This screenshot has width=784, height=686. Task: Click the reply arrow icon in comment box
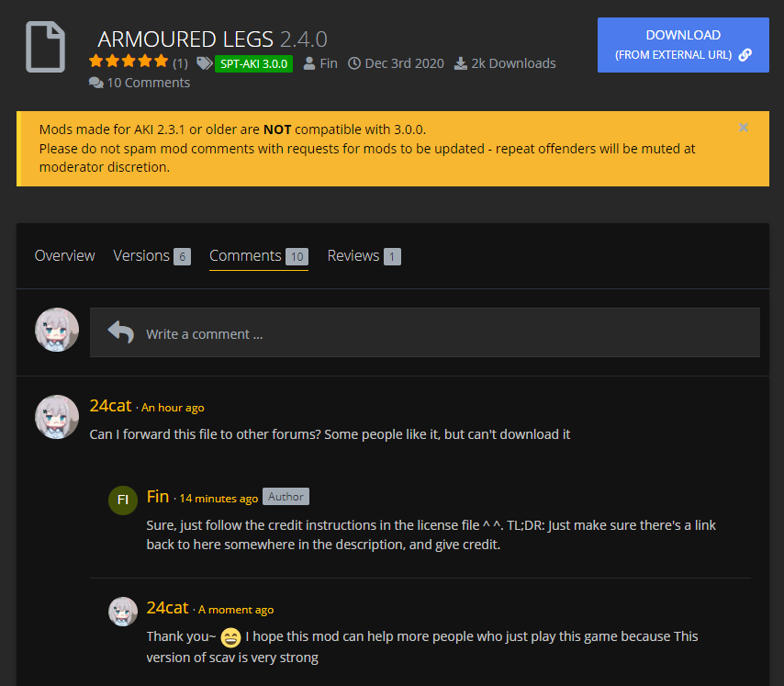click(121, 332)
